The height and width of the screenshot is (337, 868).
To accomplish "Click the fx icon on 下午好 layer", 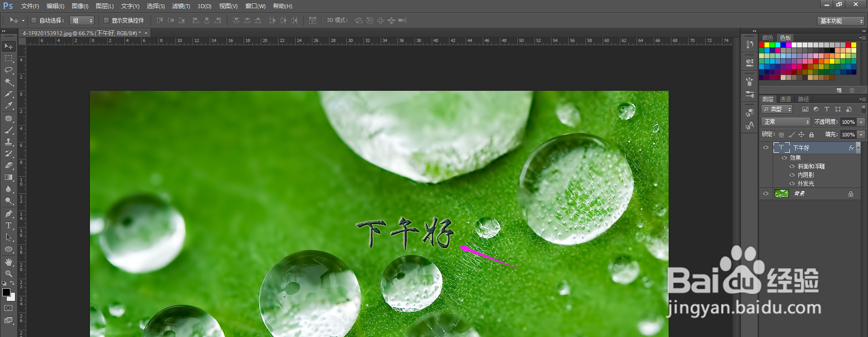I will coord(851,148).
